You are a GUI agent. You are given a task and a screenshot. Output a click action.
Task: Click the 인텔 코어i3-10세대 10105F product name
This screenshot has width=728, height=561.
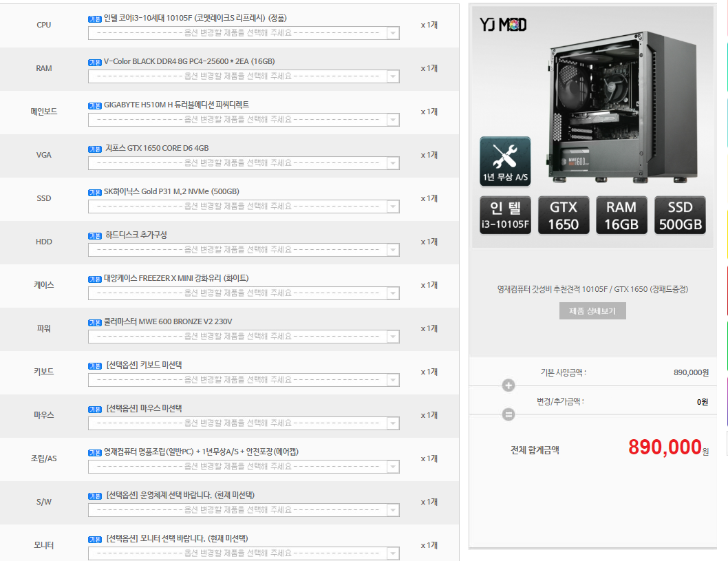195,18
